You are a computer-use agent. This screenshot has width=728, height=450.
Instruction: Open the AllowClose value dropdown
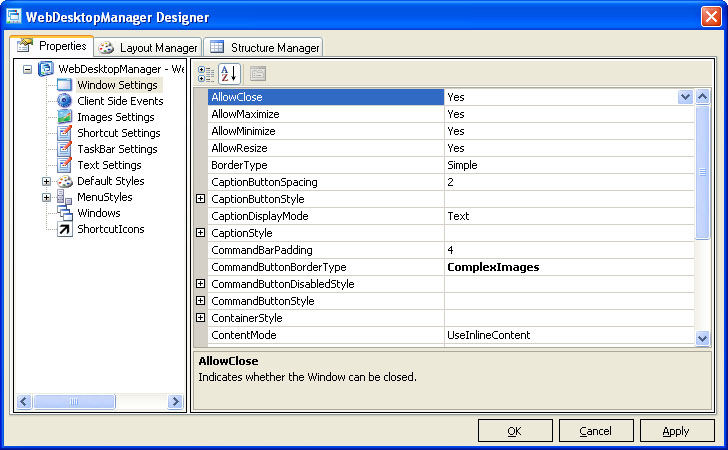point(685,97)
